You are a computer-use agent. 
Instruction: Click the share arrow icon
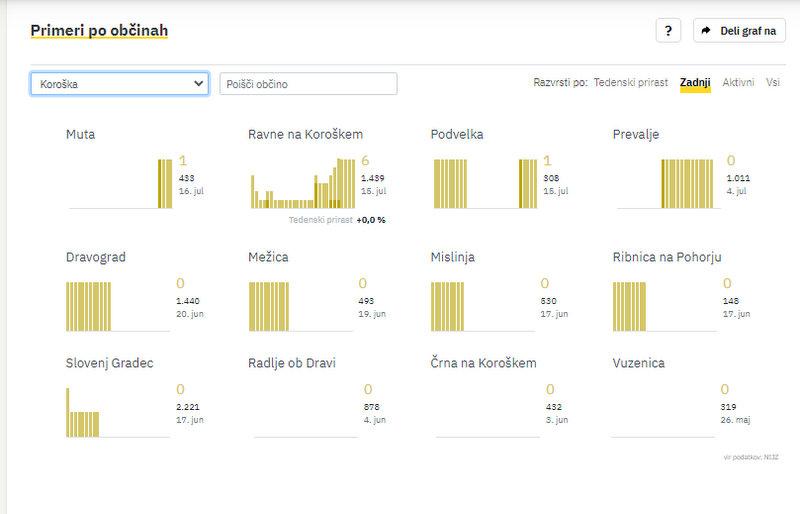tap(706, 31)
